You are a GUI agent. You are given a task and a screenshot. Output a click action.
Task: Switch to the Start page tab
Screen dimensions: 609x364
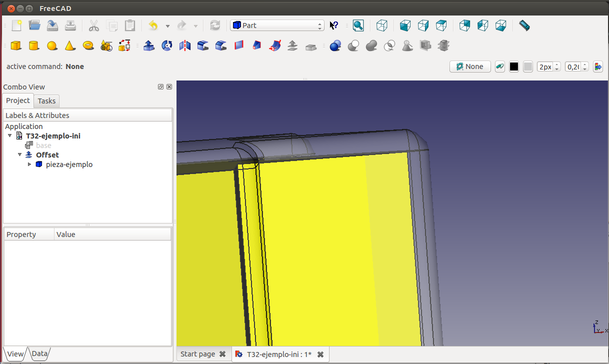point(197,354)
